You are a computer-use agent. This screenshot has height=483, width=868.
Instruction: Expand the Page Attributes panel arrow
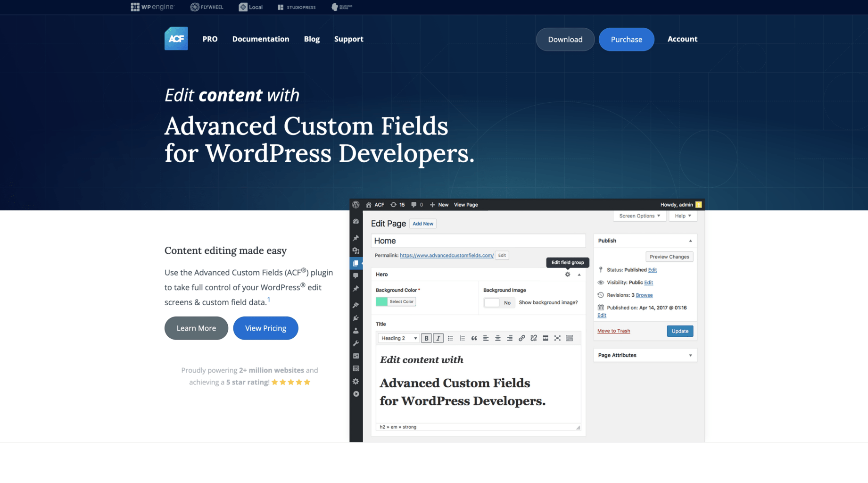click(690, 356)
